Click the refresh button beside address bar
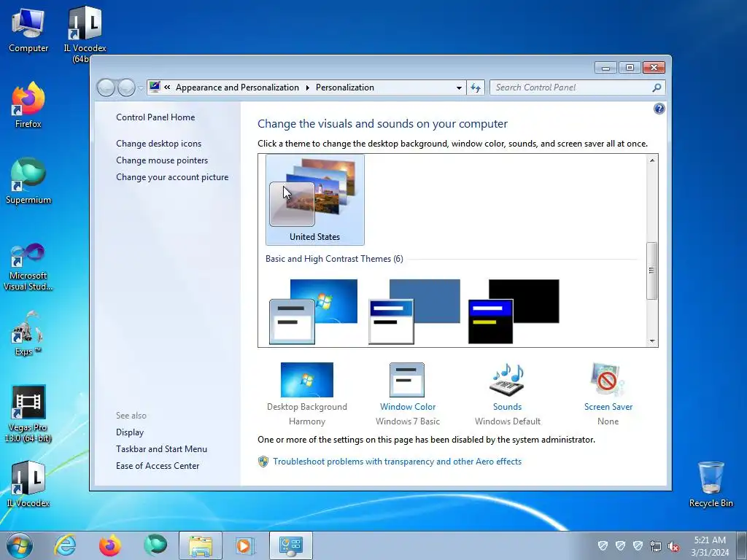This screenshot has height=560, width=747. [476, 87]
